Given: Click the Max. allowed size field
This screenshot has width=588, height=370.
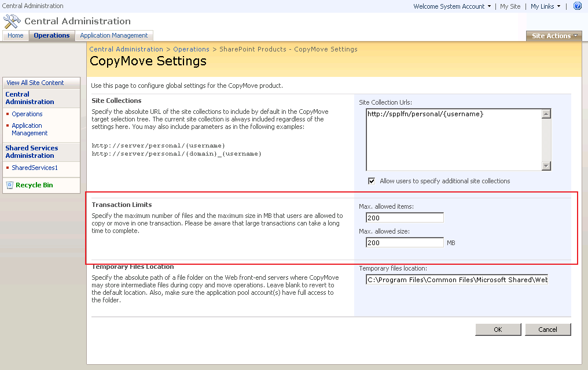Looking at the screenshot, I should 405,243.
